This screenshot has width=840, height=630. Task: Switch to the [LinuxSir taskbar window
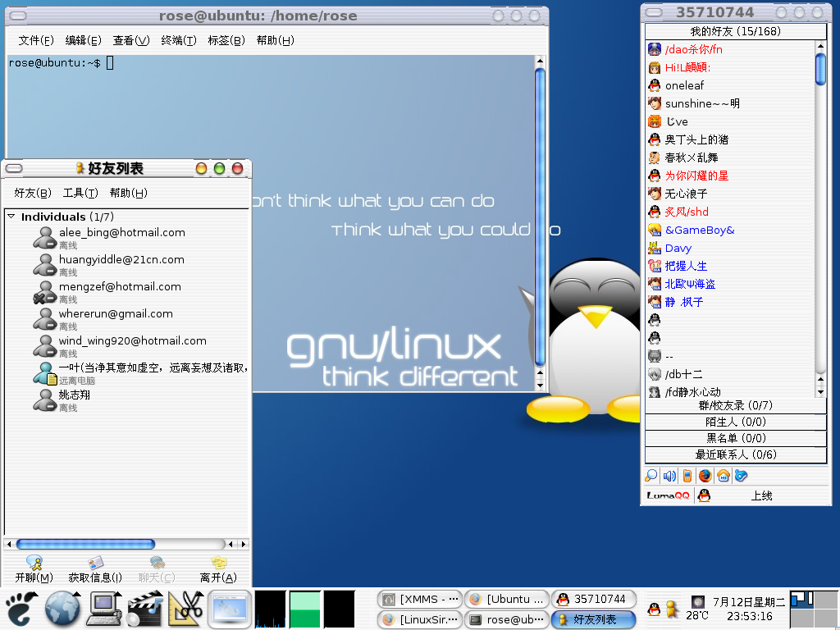point(419,619)
